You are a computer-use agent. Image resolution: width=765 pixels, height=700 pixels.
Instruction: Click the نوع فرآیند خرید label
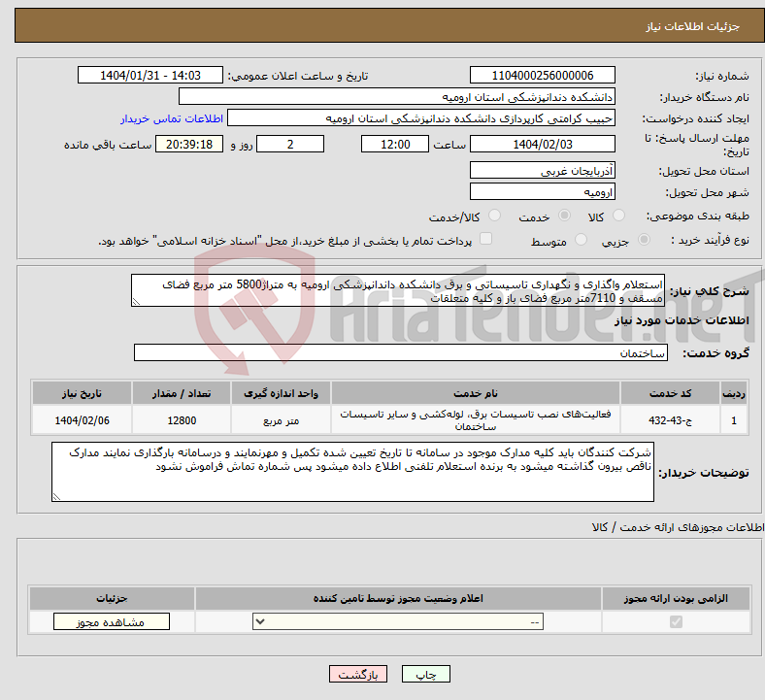pos(710,240)
